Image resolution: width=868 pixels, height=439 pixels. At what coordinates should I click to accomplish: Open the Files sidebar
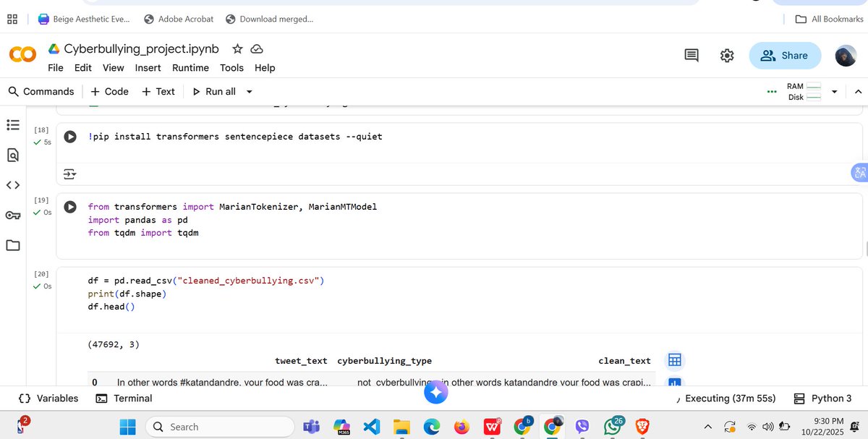(13, 245)
